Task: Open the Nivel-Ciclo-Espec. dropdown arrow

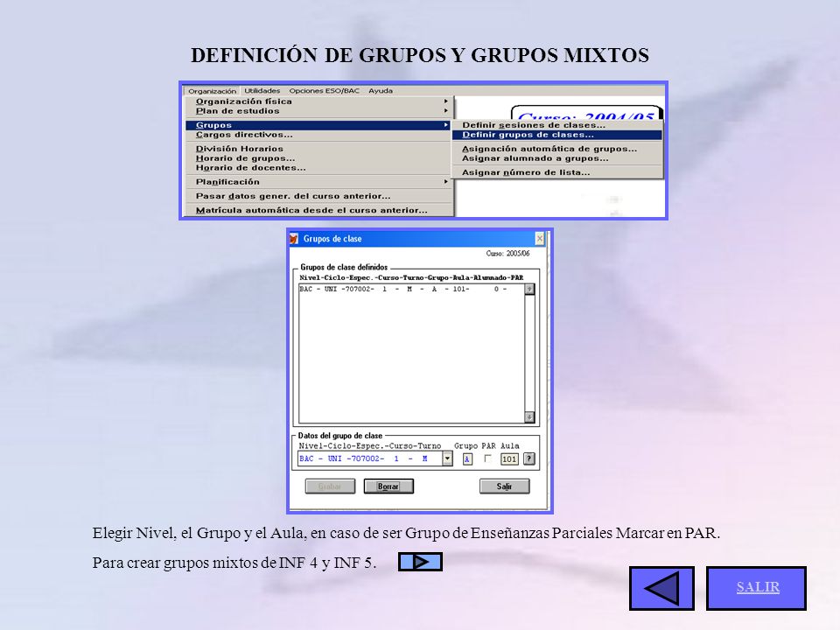Action: (447, 458)
